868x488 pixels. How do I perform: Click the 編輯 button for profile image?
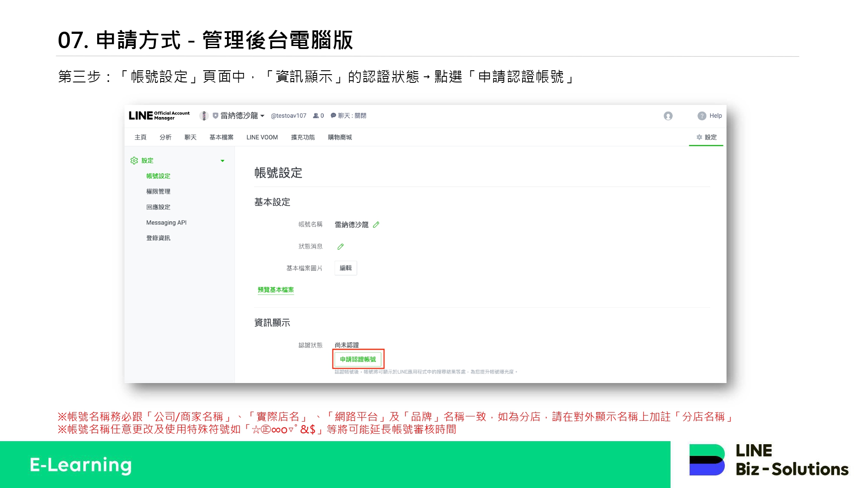[345, 268]
